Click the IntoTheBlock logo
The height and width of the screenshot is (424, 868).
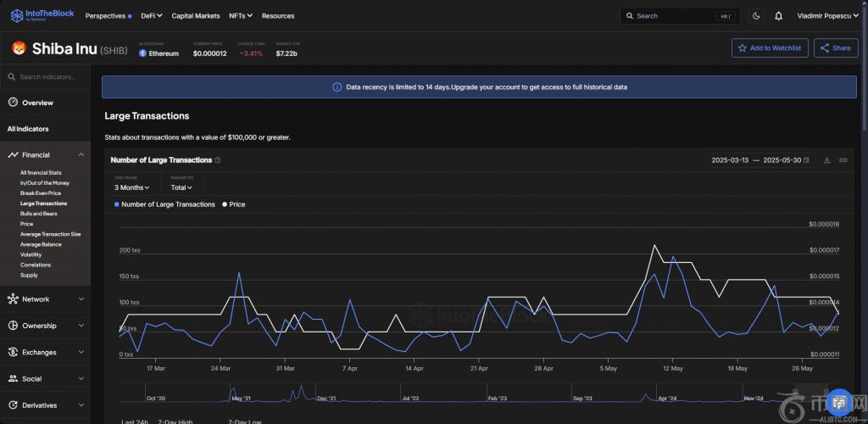(x=42, y=15)
